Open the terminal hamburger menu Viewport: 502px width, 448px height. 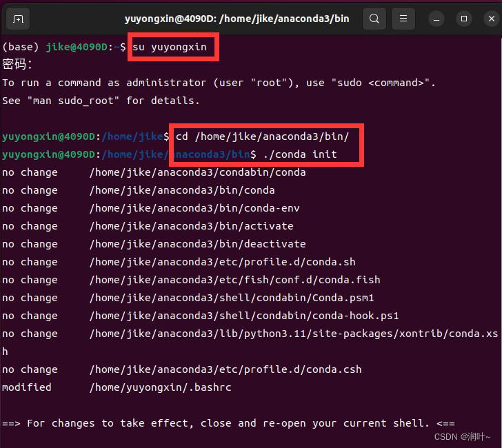pyautogui.click(x=403, y=19)
